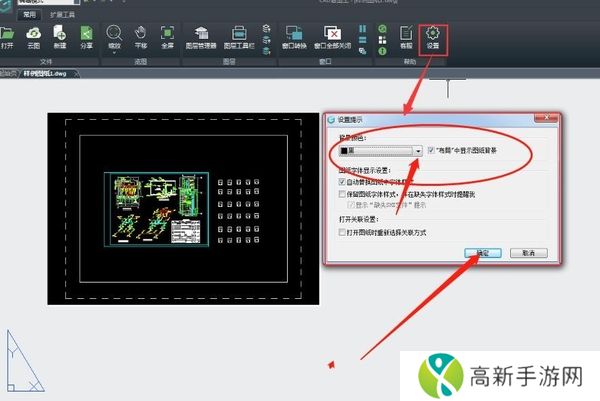Click the 取消 (Cancel) button
The image size is (600, 401).
[528, 253]
